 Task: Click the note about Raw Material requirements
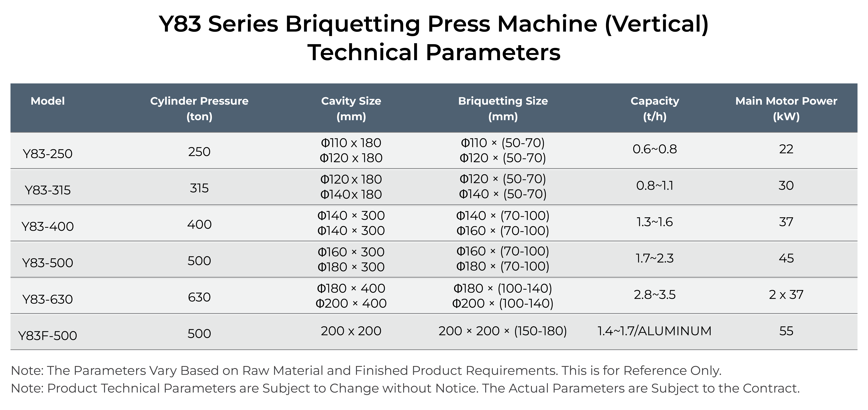coord(366,371)
